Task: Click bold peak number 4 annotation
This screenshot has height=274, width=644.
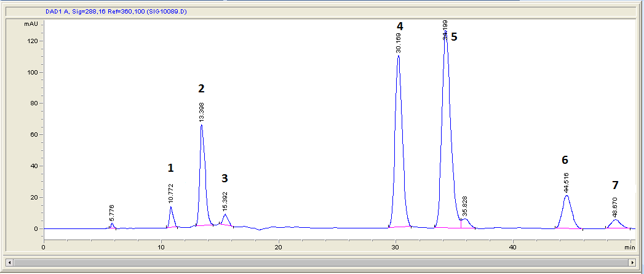Action: (x=400, y=26)
